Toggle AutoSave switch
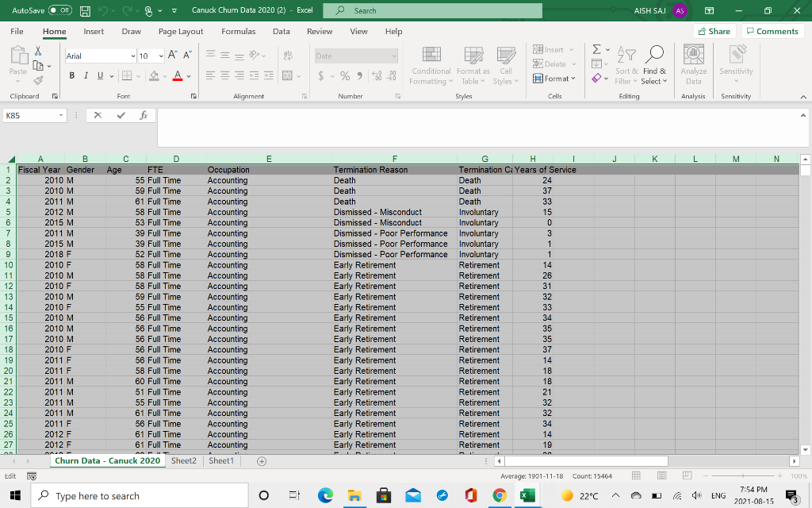This screenshot has height=508, width=812. [x=61, y=11]
